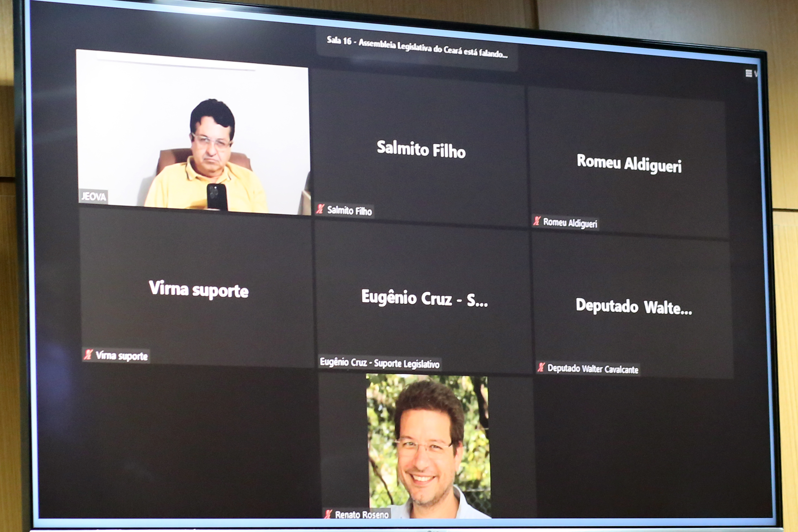The image size is (798, 532).
Task: Click Romeu Aldigueri's muted microphone icon
Action: click(537, 221)
